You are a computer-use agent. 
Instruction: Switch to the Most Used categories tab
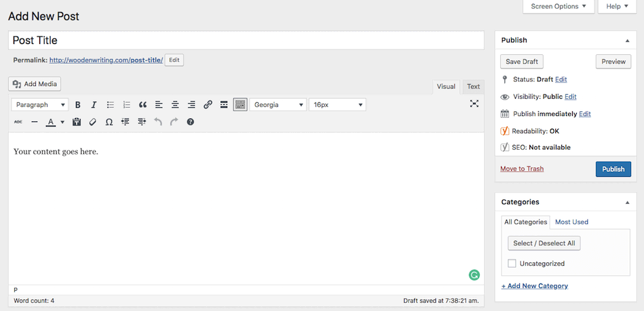[x=571, y=222]
